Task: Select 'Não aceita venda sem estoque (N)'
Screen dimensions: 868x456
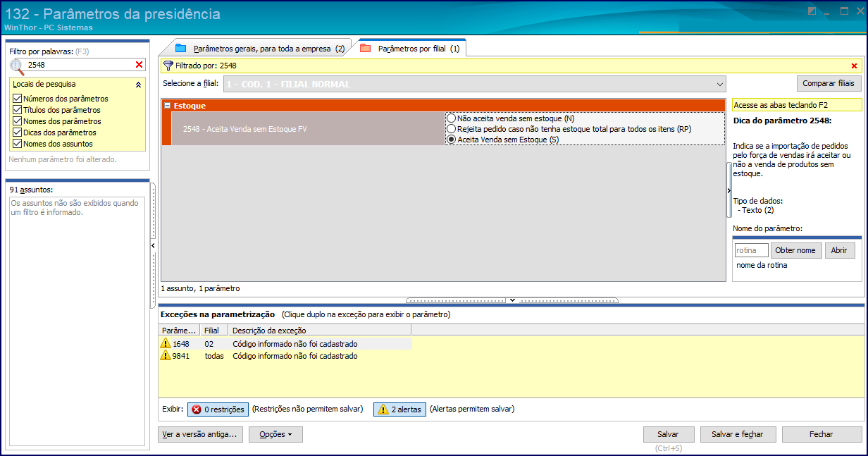Action: pos(452,118)
